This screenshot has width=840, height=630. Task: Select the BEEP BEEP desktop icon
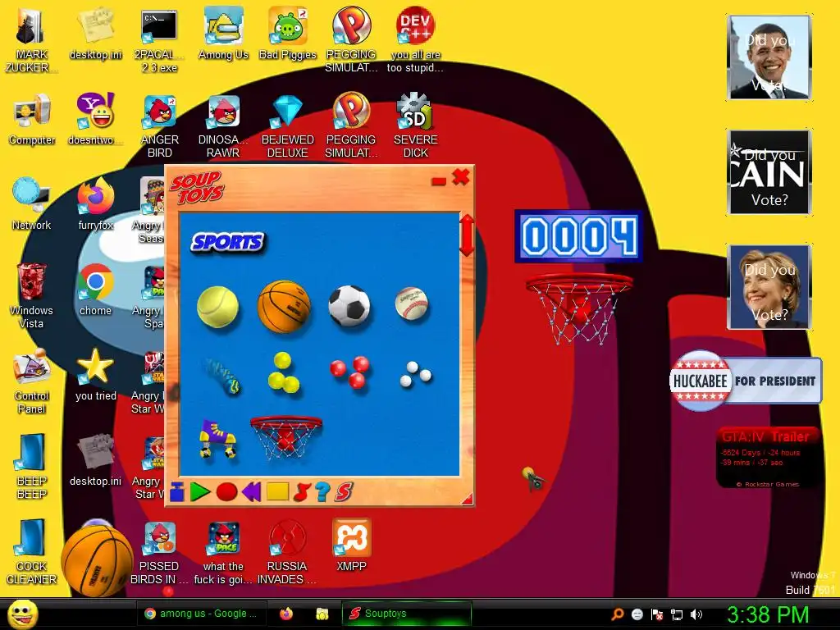[32, 466]
